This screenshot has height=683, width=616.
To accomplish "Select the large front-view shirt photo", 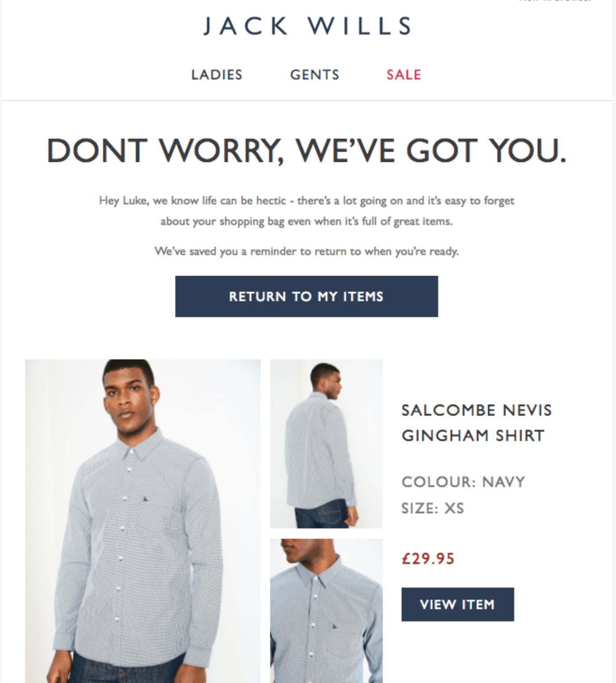I will [x=143, y=521].
